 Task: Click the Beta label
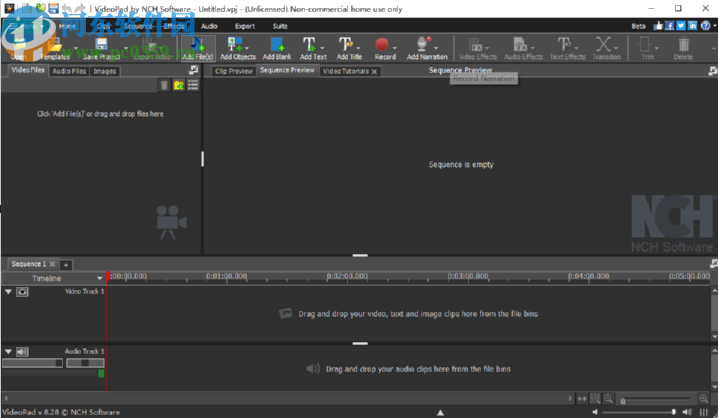click(638, 26)
